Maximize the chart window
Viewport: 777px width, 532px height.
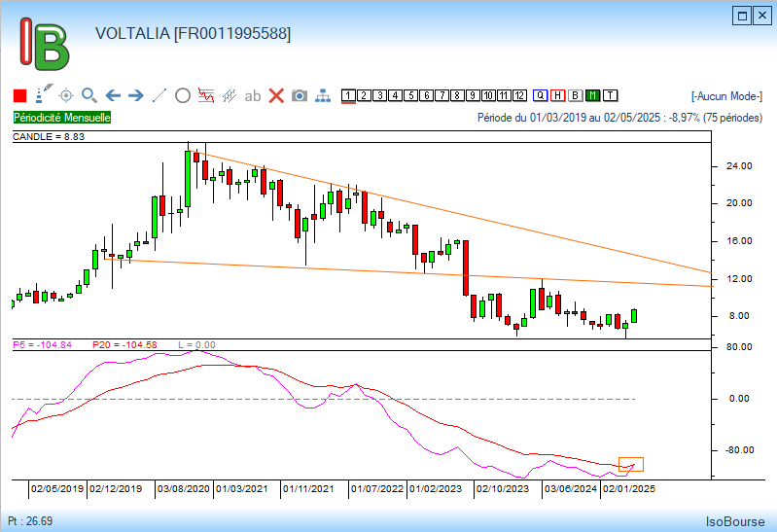(x=742, y=16)
